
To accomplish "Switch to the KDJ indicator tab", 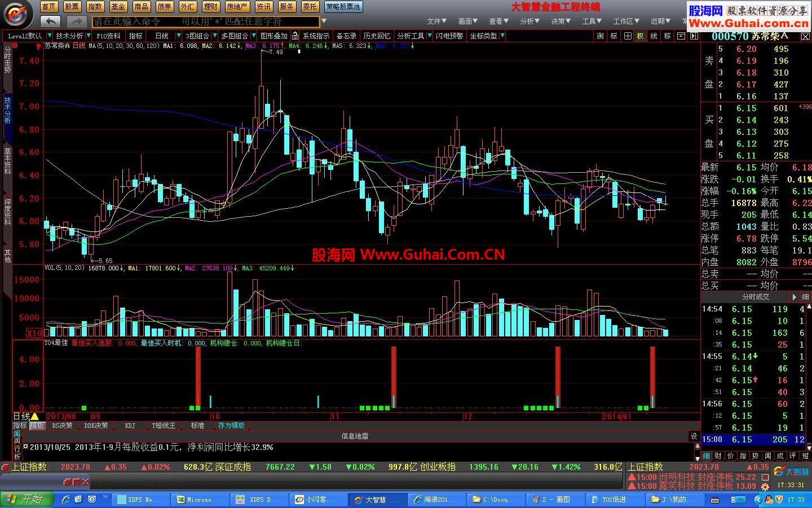I will pyautogui.click(x=130, y=426).
